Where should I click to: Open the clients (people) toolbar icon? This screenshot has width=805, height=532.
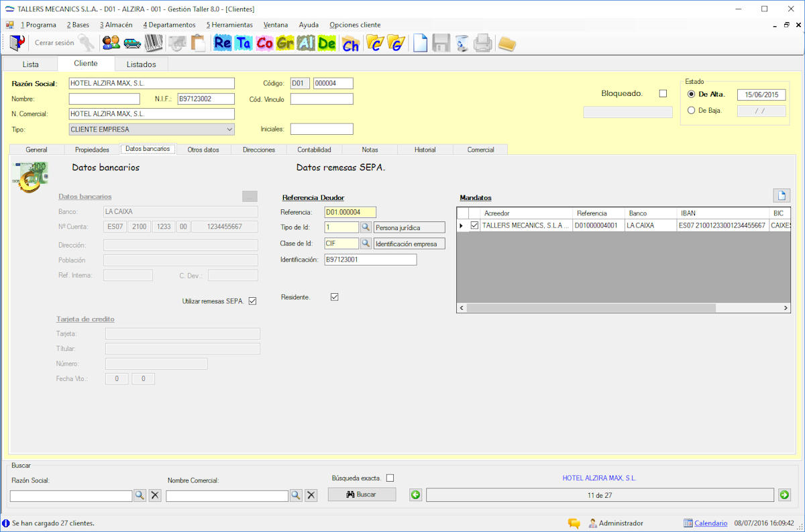[111, 43]
